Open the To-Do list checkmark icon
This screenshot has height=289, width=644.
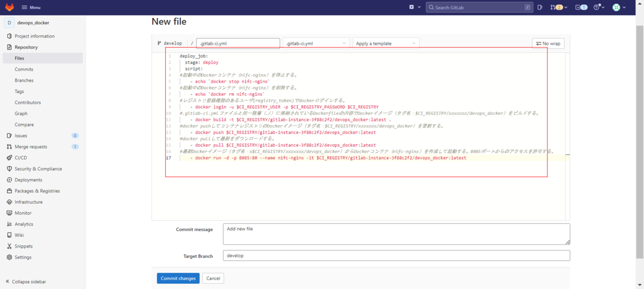point(580,8)
